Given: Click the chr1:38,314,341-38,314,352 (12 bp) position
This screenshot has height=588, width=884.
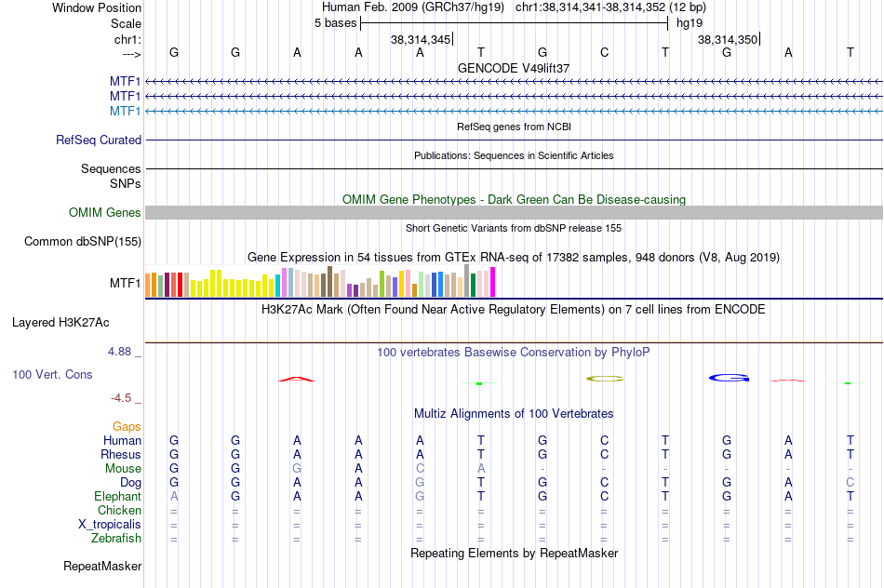Looking at the screenshot, I should pyautogui.click(x=610, y=7).
